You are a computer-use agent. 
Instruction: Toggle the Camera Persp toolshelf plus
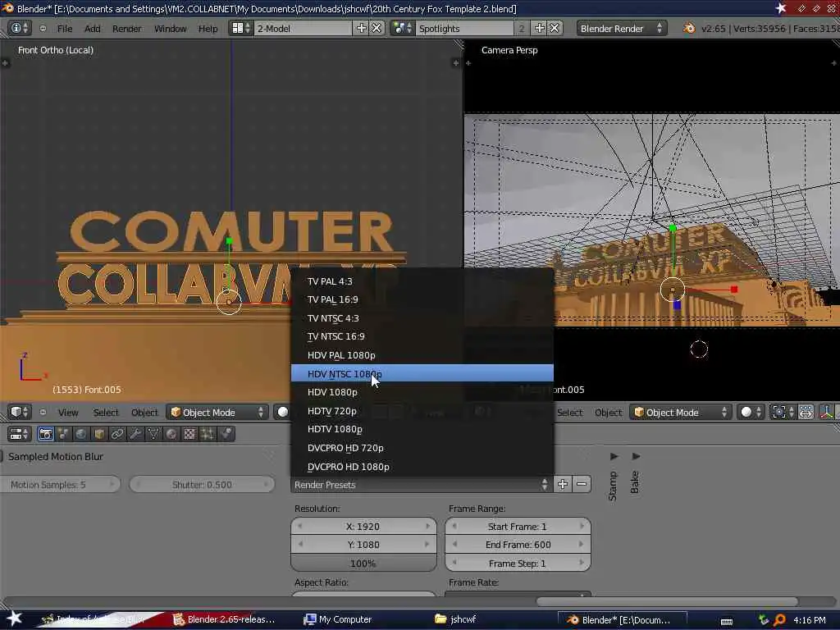click(468, 63)
